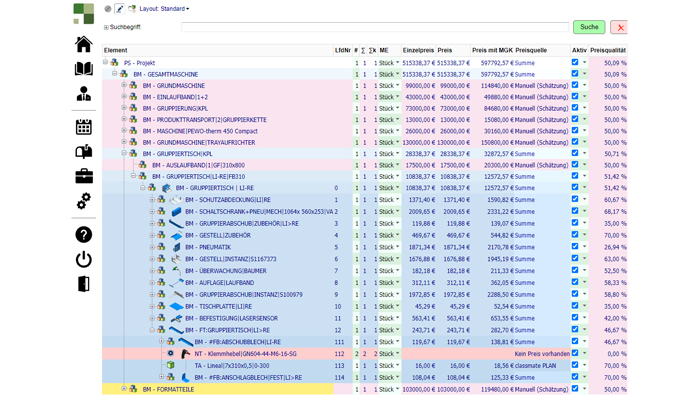Click the gear icon in Klemmhebel row
The width and height of the screenshot is (695, 395).
point(170,353)
